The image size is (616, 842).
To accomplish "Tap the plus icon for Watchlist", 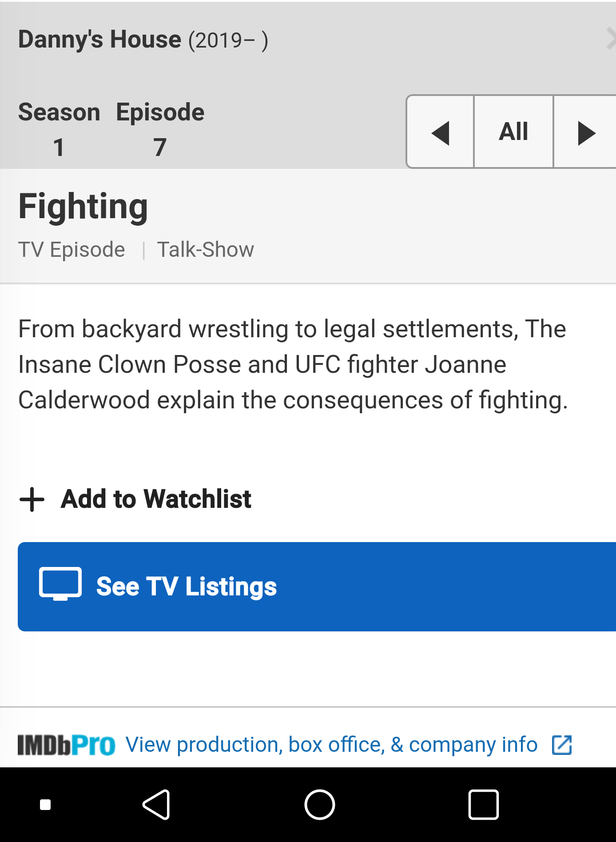I will coord(32,499).
